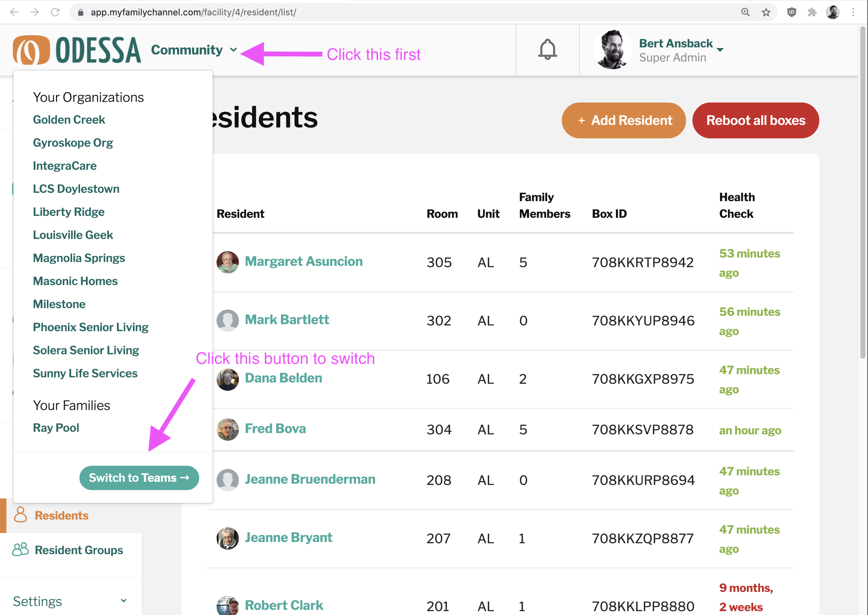Click the Add Resident button

624,120
